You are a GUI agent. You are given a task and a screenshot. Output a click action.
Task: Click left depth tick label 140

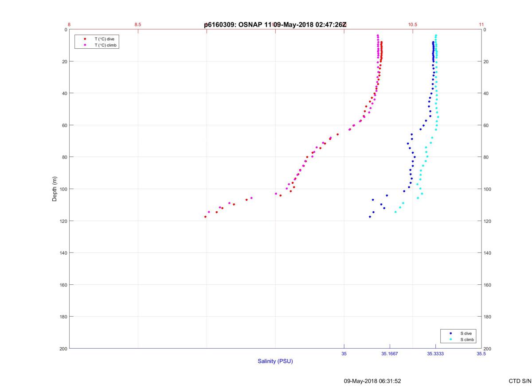pos(63,253)
